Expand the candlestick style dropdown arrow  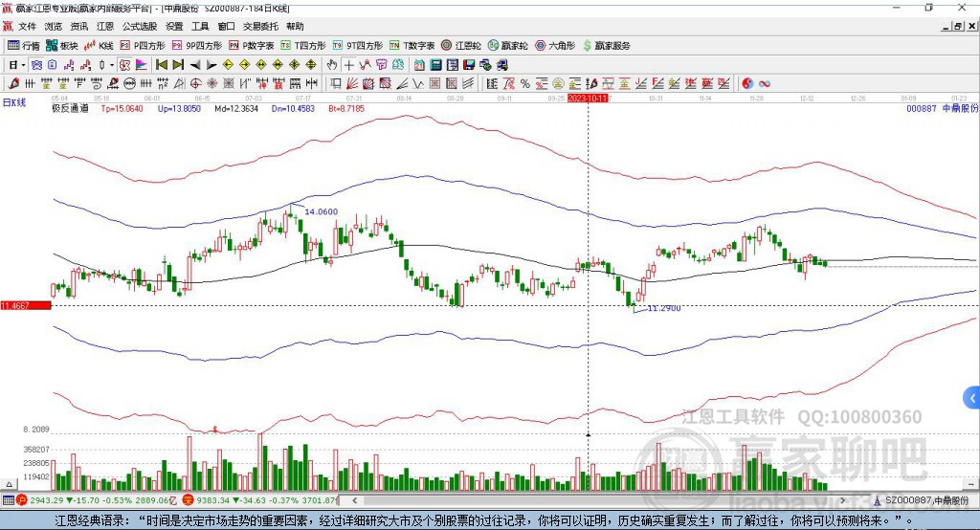[x=112, y=65]
